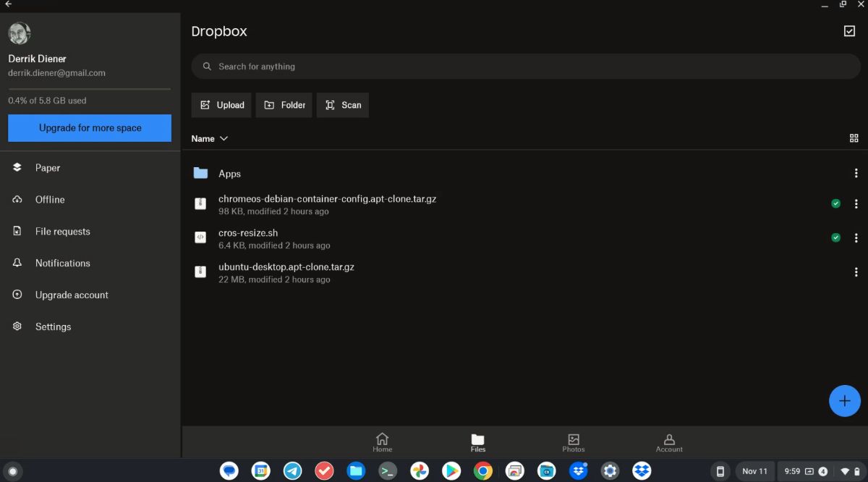Open options menu for Apps folder

[856, 173]
